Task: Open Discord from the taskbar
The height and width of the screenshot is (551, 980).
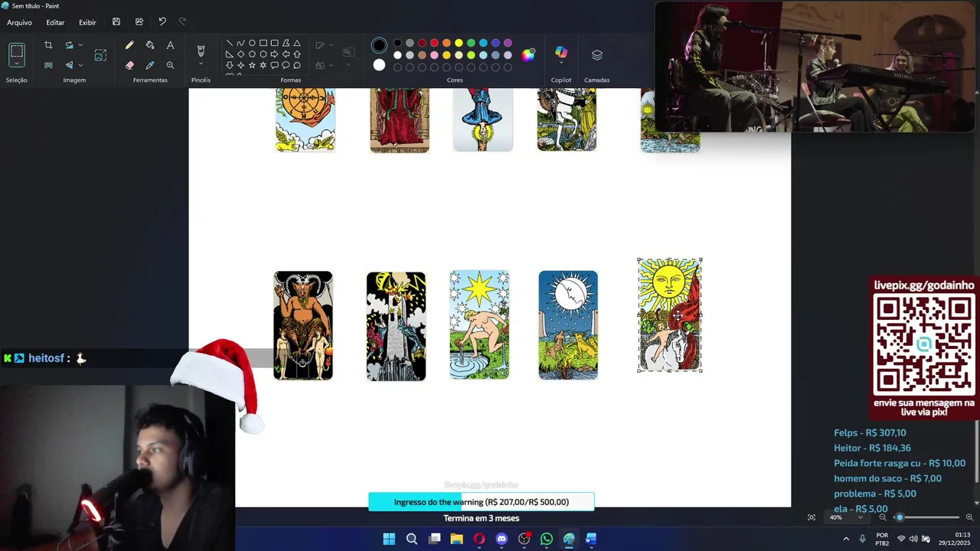Action: coord(501,539)
